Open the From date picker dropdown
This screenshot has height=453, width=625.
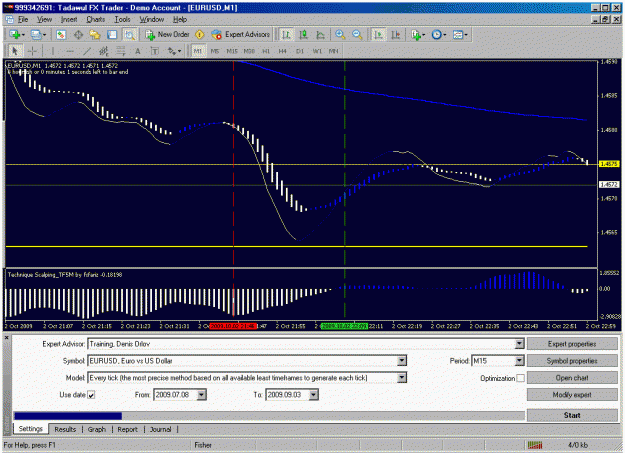coord(202,395)
